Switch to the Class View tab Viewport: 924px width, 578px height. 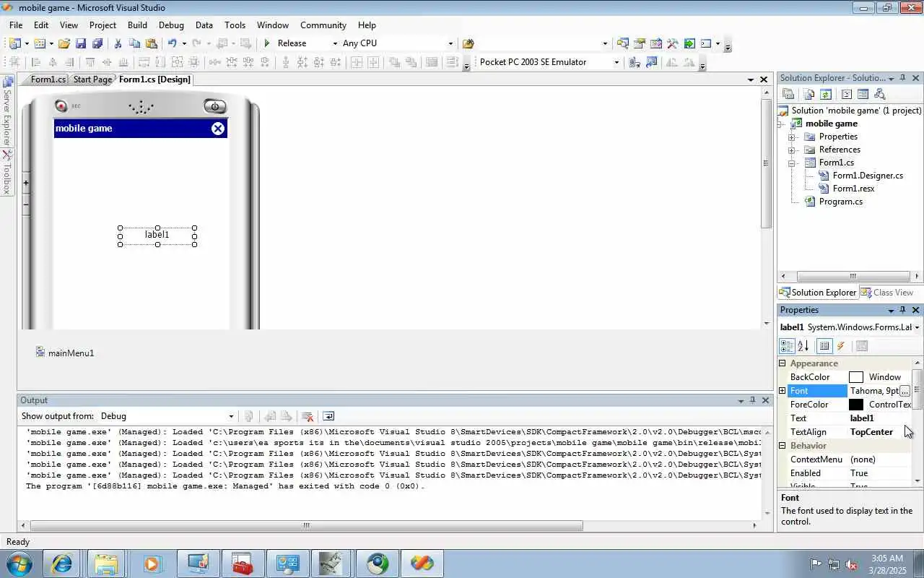(887, 293)
